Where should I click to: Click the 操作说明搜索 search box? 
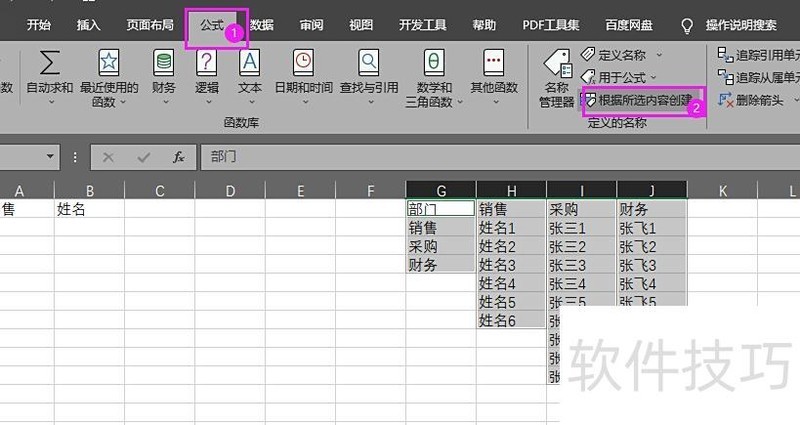(741, 25)
